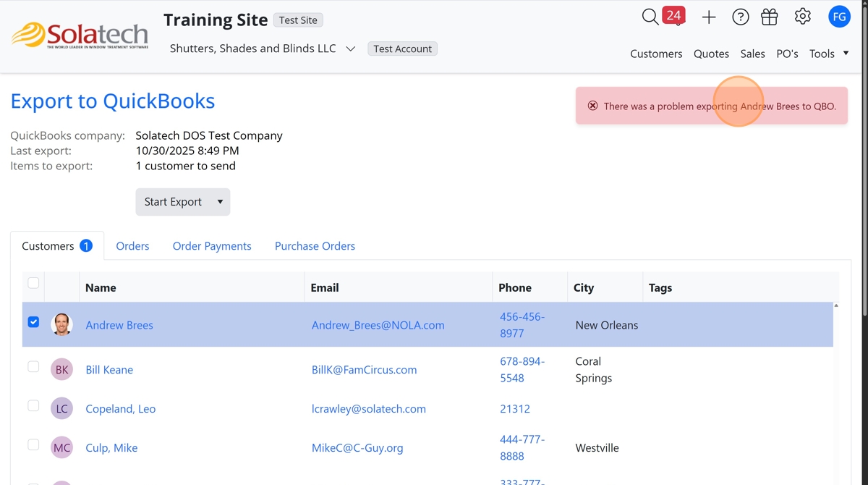The image size is (868, 485).
Task: Switch to the Purchase Orders tab
Action: tap(315, 246)
